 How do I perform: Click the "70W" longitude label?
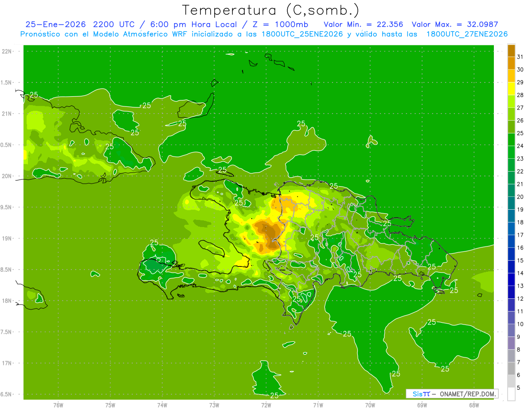pos(370,405)
